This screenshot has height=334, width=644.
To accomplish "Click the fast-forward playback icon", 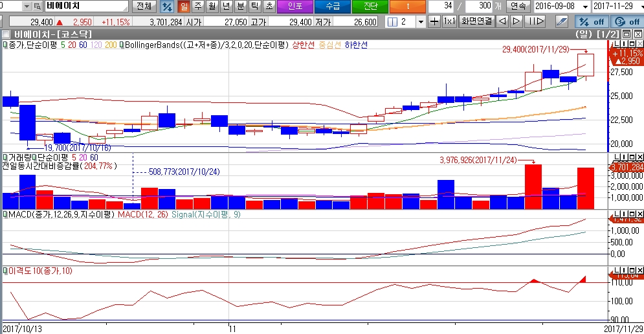I will click(x=535, y=21).
